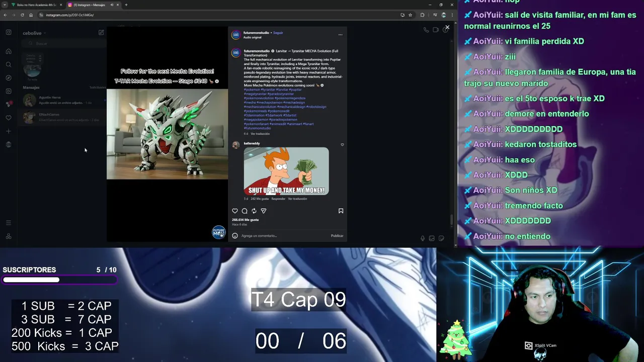
Task: Click Responder under kellereddy's comment
Action: tap(278, 199)
